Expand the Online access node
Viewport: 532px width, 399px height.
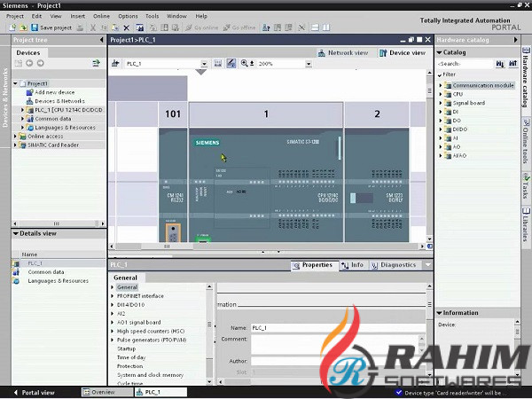pyautogui.click(x=15, y=137)
